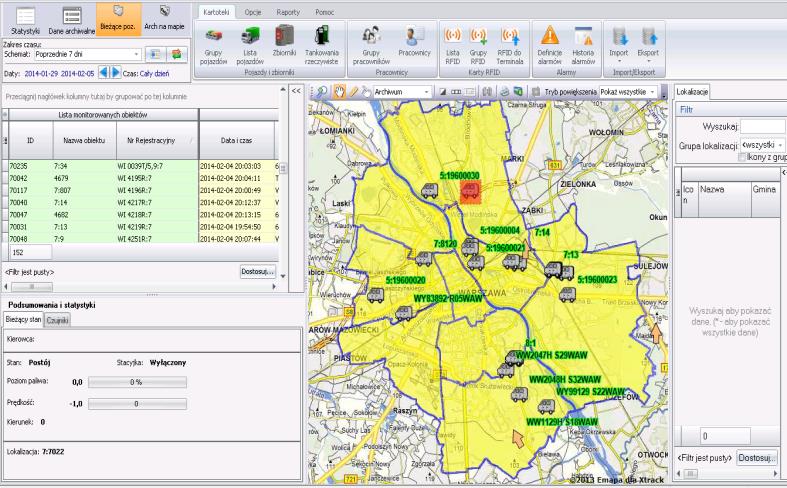Click the Nazwa column header in Lokalizacje
This screenshot has height=488, width=787.
click(x=724, y=199)
